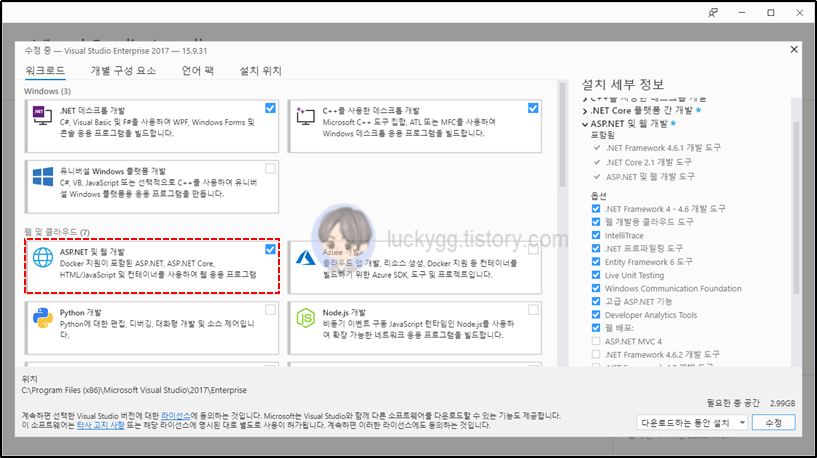
Task: Click the Universal Windows Platform logo icon
Action: 43,176
